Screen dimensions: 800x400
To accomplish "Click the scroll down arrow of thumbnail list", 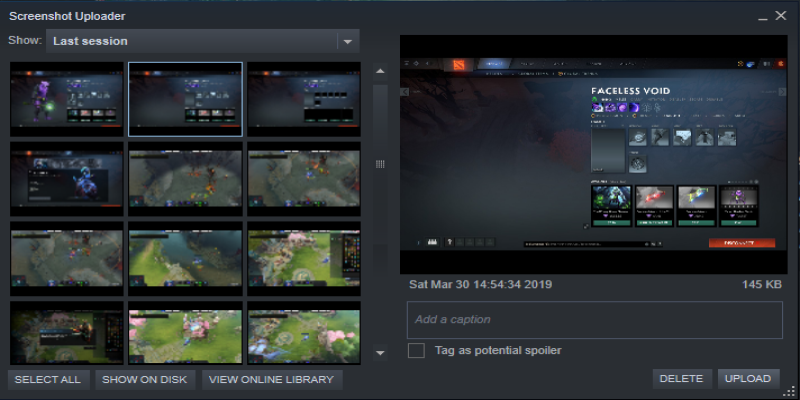I will point(380,353).
